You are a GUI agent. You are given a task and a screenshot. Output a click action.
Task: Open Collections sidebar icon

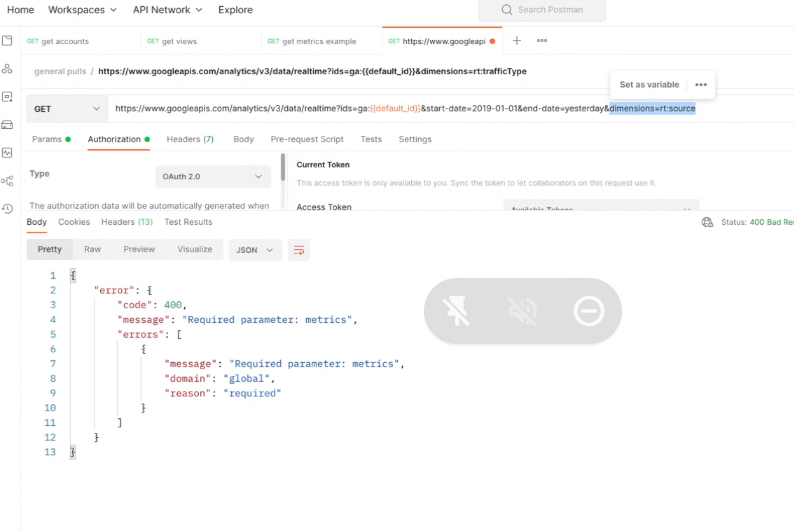pyautogui.click(x=7, y=40)
